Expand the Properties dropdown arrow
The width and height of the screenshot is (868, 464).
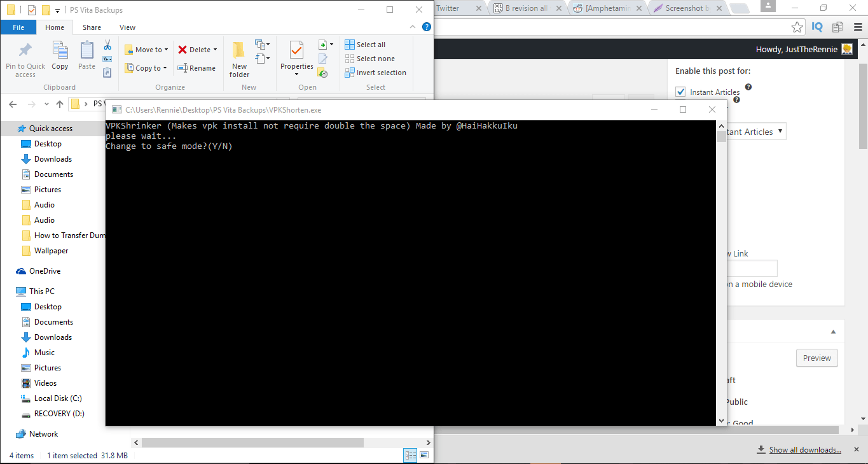coord(296,74)
